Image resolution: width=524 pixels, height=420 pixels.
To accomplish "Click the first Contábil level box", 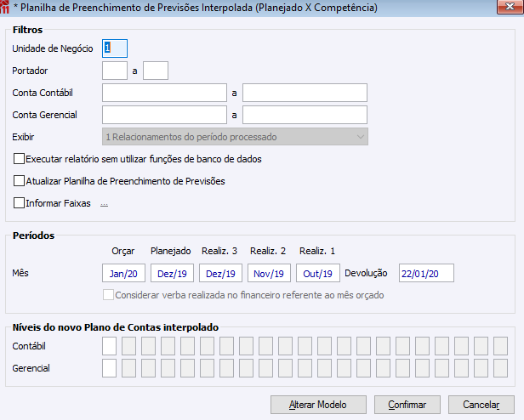I will click(x=109, y=346).
